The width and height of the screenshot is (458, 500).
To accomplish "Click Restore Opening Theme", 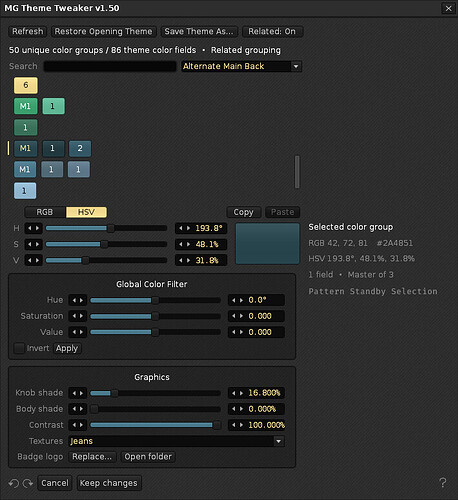I will (x=103, y=31).
